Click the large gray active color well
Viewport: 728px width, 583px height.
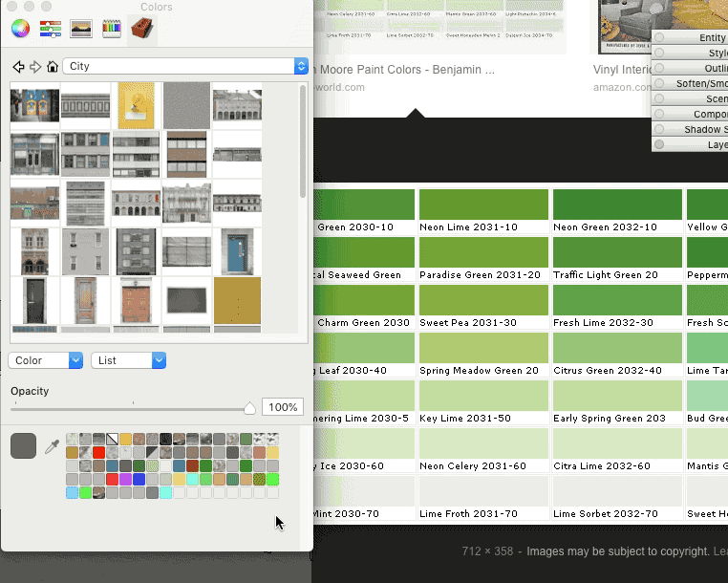[x=23, y=446]
